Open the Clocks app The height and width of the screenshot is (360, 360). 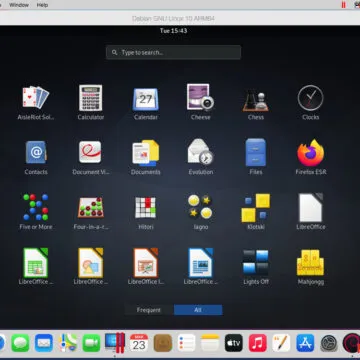pyautogui.click(x=310, y=98)
